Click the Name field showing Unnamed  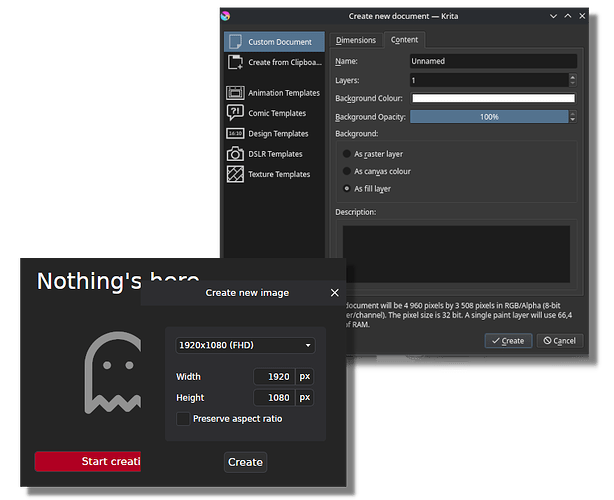pos(493,61)
